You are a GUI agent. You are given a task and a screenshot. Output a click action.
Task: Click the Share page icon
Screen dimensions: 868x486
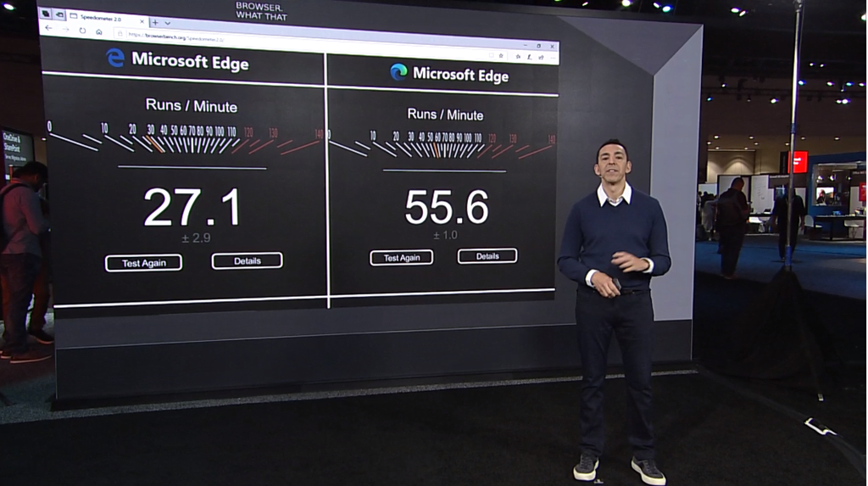click(541, 58)
